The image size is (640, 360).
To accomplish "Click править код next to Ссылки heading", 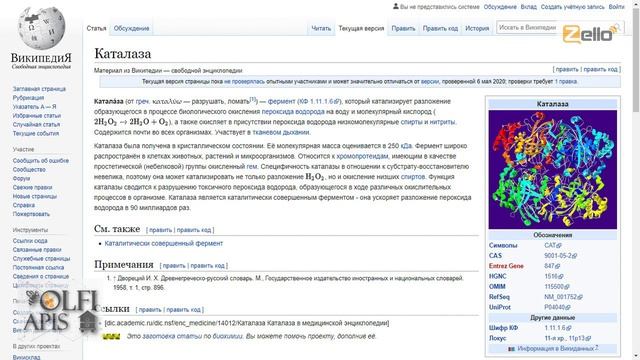I will point(183,310).
